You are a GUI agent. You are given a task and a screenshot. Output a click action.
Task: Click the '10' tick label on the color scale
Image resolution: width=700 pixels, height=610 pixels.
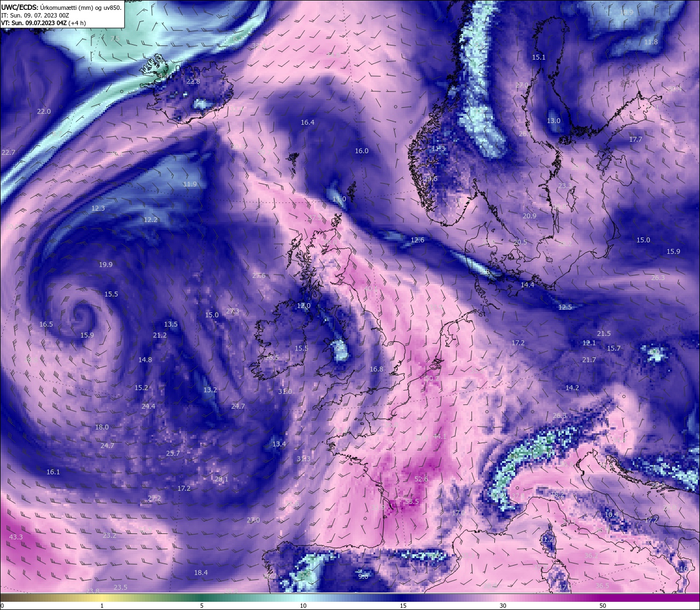tap(302, 606)
